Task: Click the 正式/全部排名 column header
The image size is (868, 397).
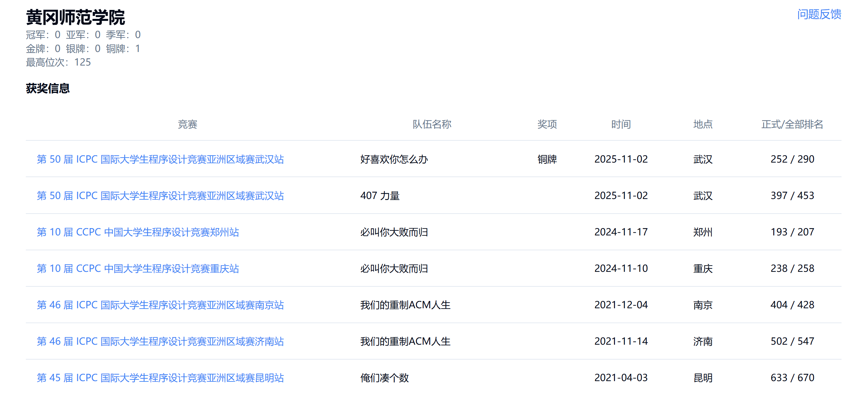Action: pyautogui.click(x=792, y=124)
